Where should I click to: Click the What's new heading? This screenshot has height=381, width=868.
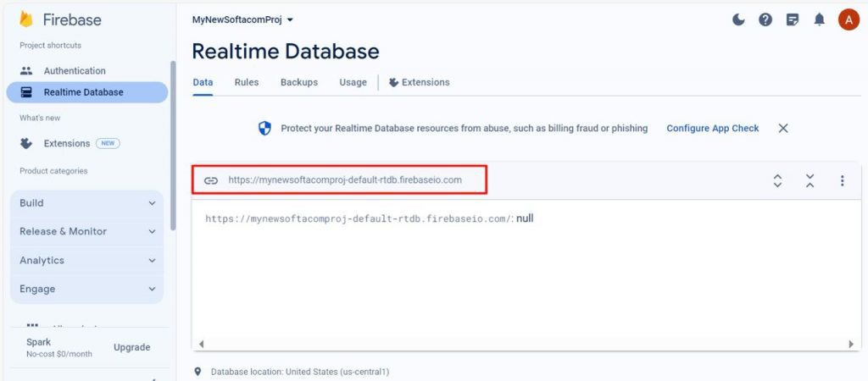point(40,118)
